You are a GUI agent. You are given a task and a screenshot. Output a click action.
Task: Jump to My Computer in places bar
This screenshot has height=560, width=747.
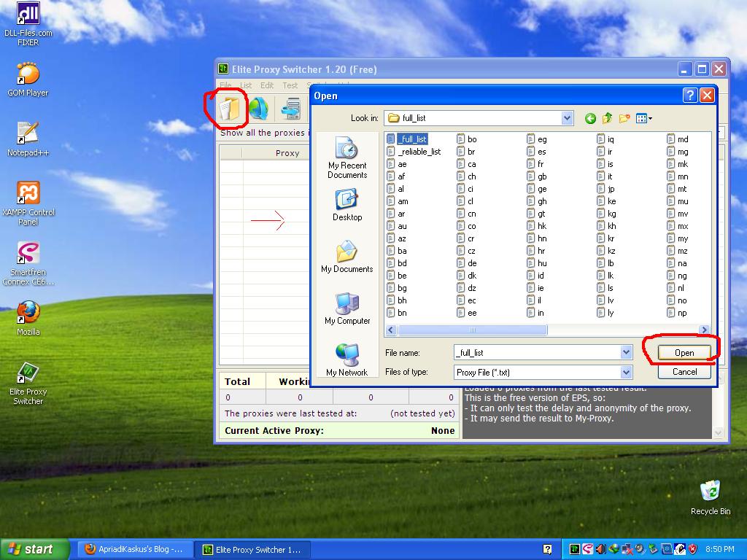(x=347, y=308)
